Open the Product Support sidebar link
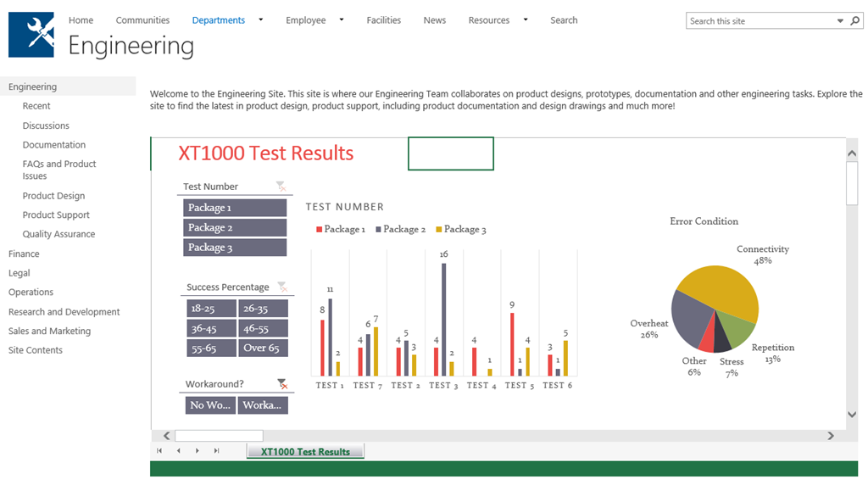Screen dimensions: 868x485 56,215
